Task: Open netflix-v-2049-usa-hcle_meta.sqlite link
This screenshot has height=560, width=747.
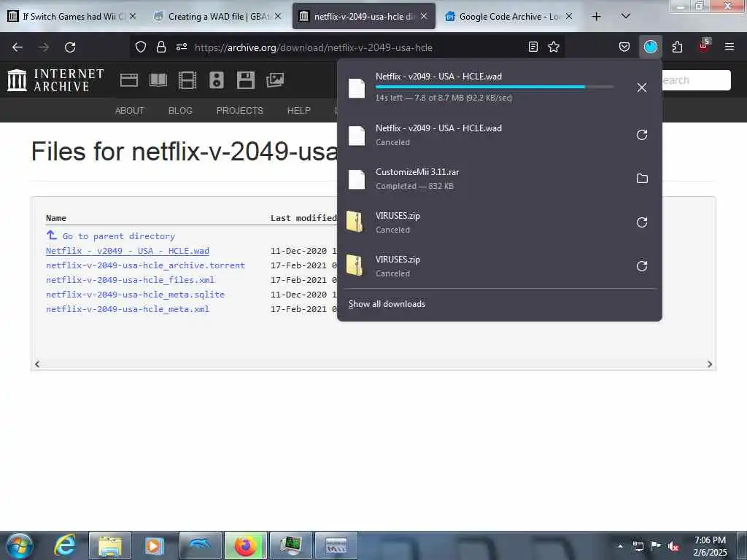Action: [x=135, y=295]
